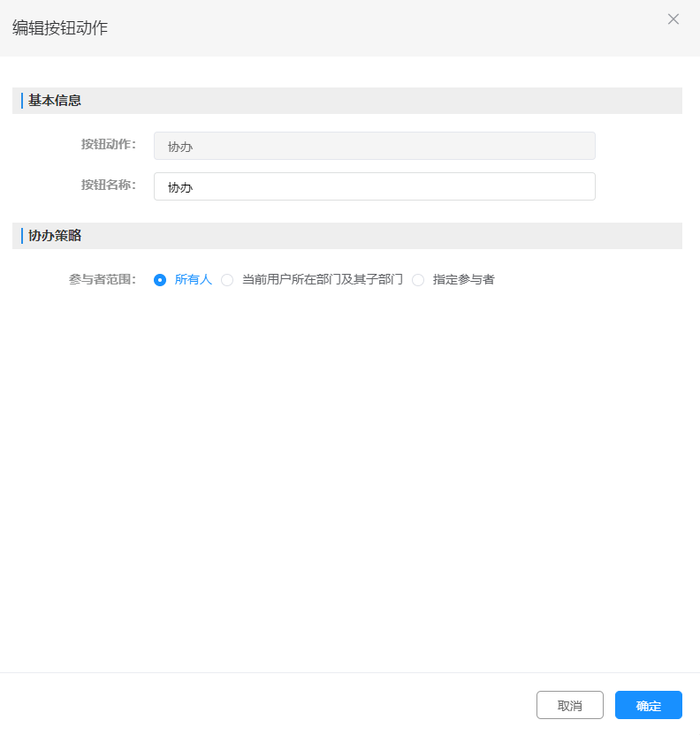Click the 协办策略 section header

point(55,236)
